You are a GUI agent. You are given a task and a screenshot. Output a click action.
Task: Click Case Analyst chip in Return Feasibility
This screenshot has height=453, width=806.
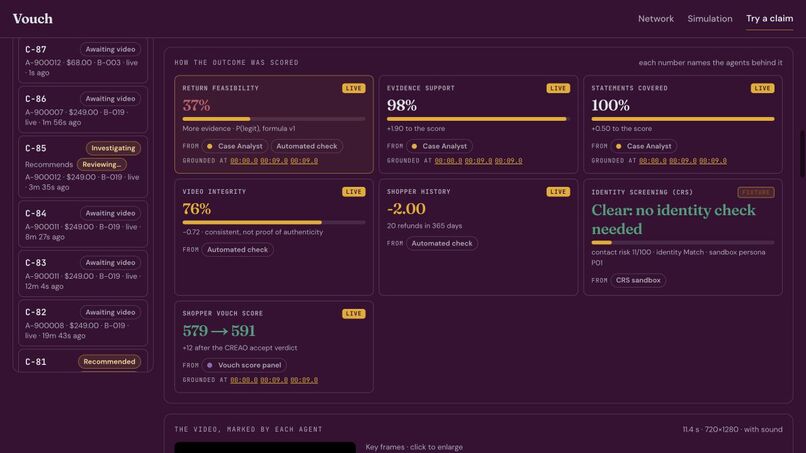pyautogui.click(x=234, y=146)
